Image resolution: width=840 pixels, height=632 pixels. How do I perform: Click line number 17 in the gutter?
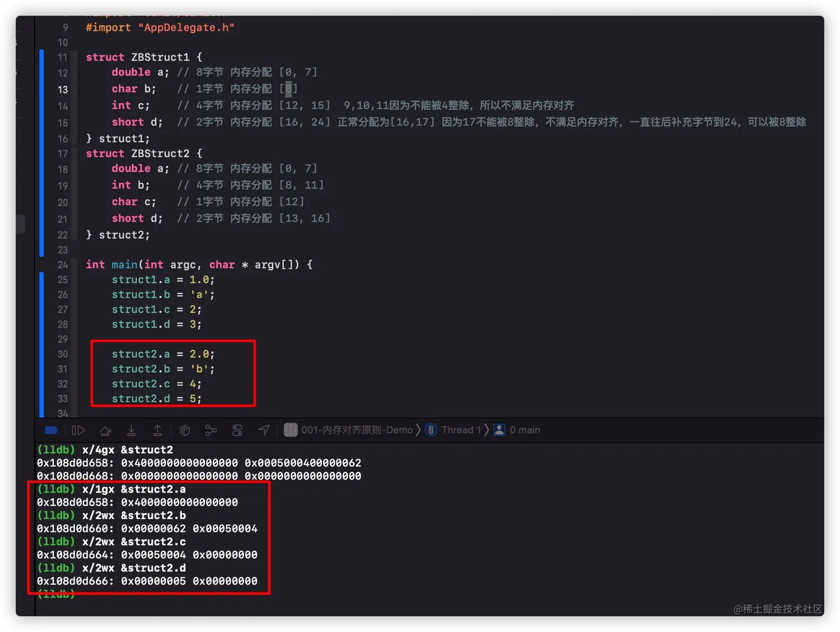[x=63, y=154]
